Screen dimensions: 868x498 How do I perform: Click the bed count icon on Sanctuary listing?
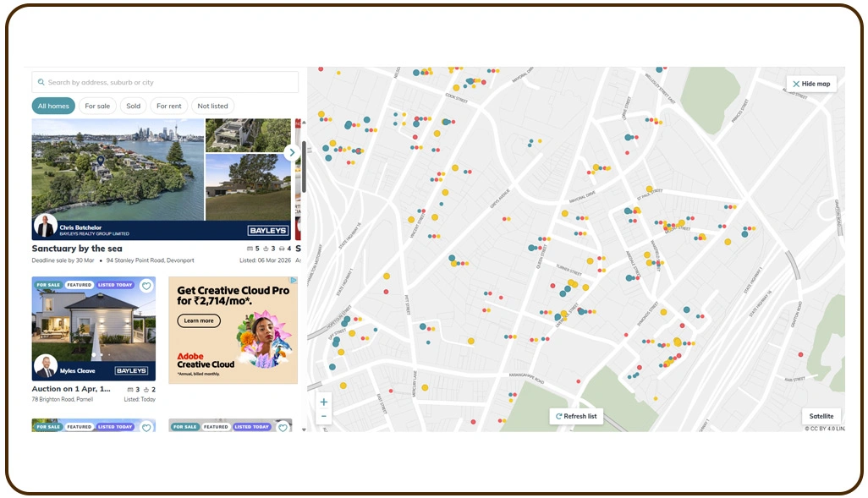click(250, 249)
